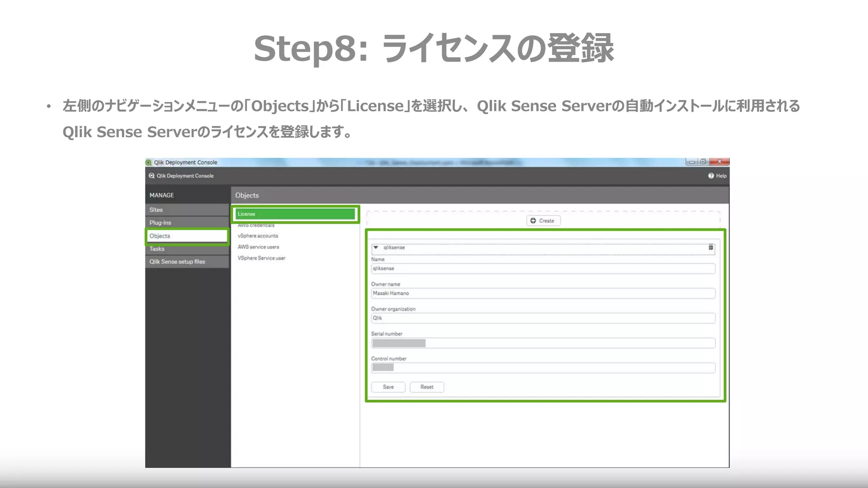
Task: Click the MANAGE heading
Action: [x=161, y=195]
